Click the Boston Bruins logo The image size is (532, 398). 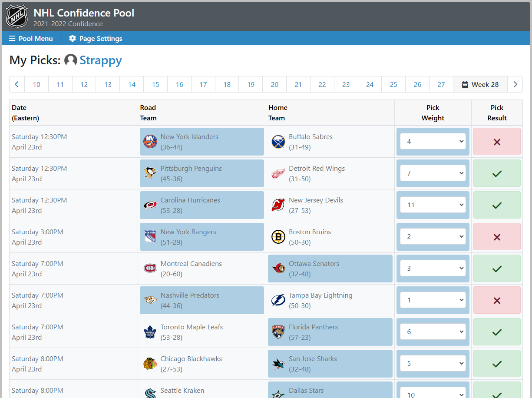278,237
